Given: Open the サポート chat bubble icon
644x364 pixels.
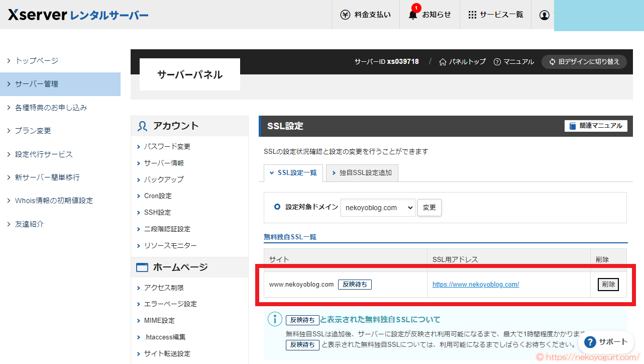Looking at the screenshot, I should click(x=589, y=342).
